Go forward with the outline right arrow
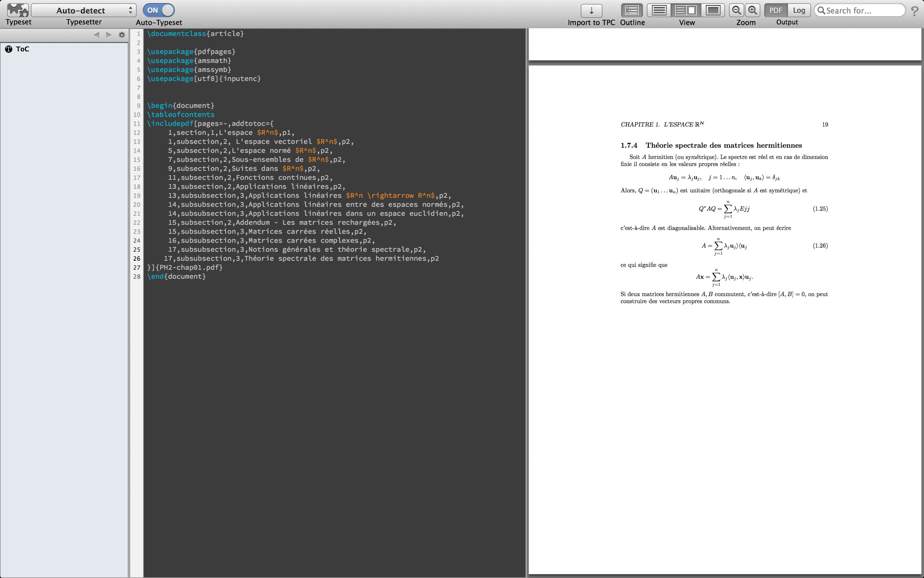Screen dimensions: 924x578 (x=109, y=35)
